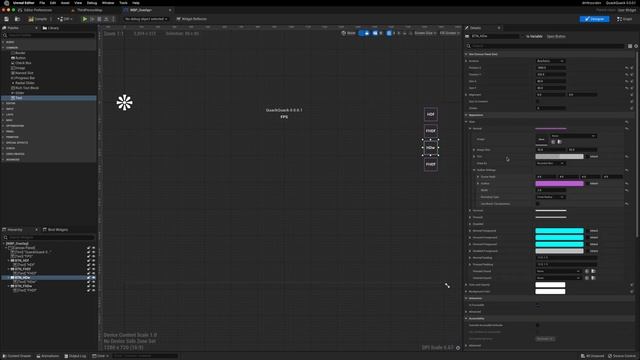
Task: Click Browse to asset icon in toolbar
Action: (17, 19)
